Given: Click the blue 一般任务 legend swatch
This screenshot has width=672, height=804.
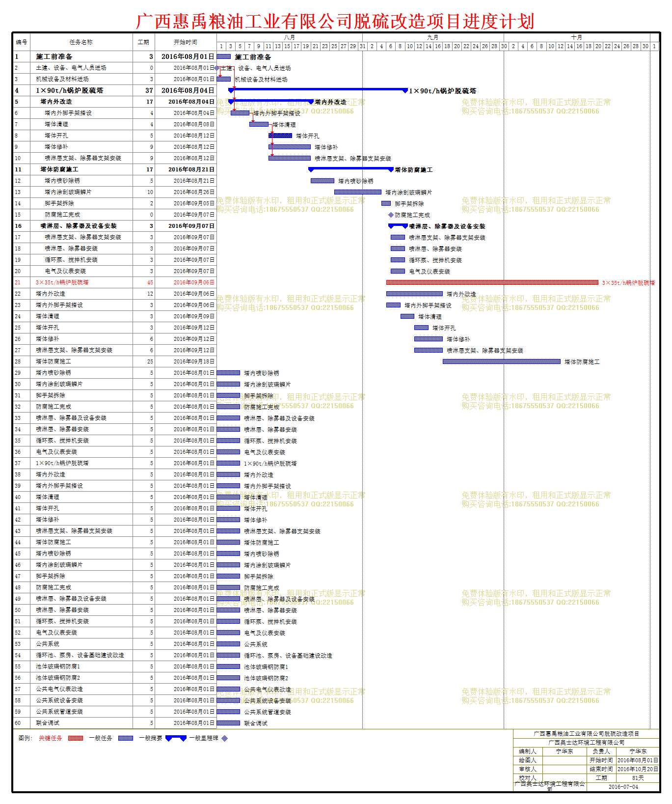Looking at the screenshot, I should 126,738.
